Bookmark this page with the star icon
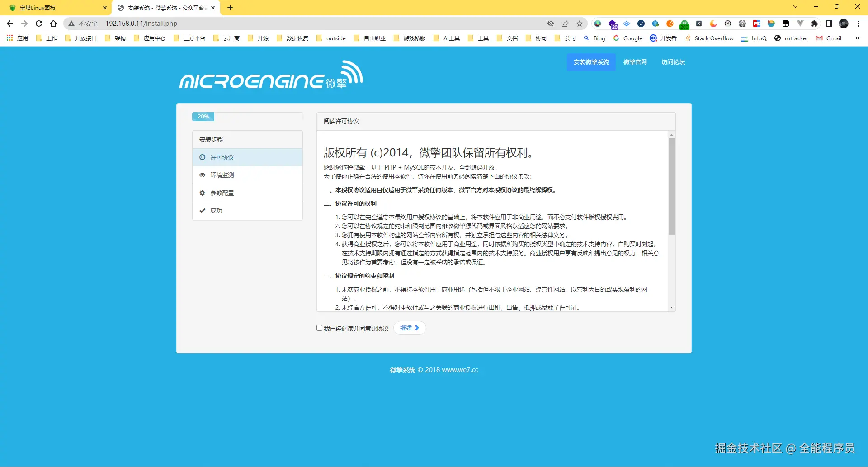 pyautogui.click(x=580, y=24)
